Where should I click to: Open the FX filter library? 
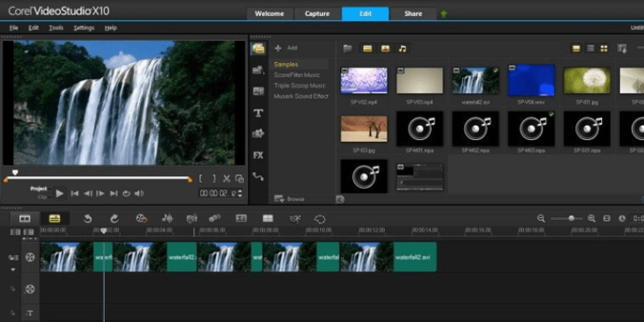(x=258, y=155)
